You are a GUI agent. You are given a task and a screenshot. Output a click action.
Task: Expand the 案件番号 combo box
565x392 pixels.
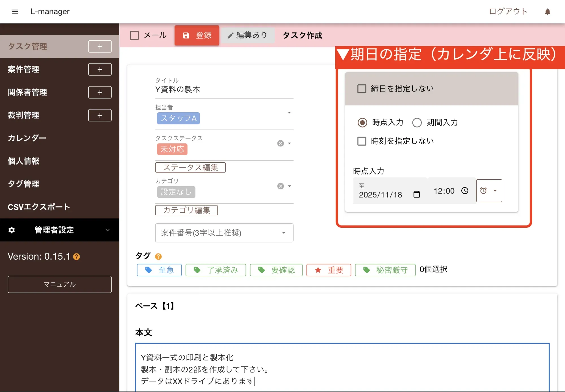click(284, 233)
